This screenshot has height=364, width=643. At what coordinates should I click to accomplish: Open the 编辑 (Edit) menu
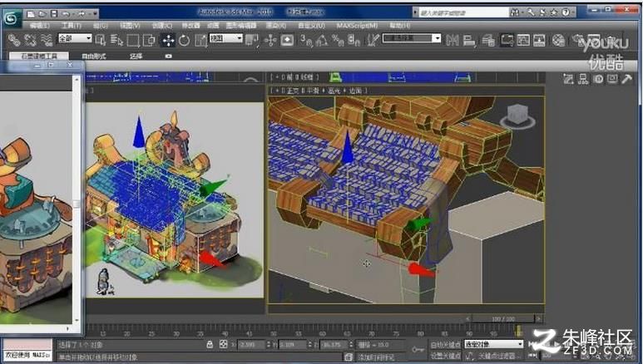tap(40, 26)
